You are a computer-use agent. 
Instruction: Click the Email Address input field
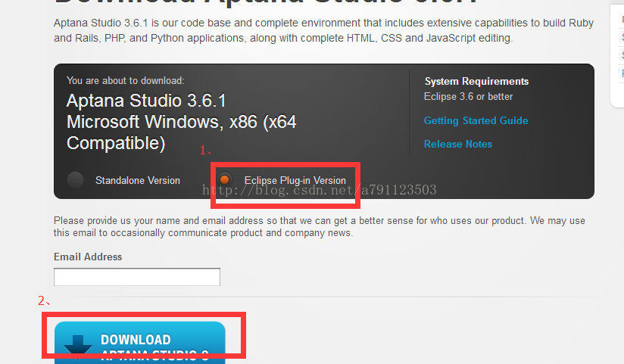(137, 277)
